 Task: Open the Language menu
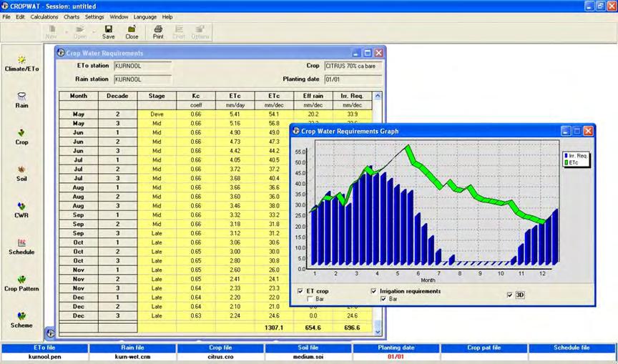145,17
